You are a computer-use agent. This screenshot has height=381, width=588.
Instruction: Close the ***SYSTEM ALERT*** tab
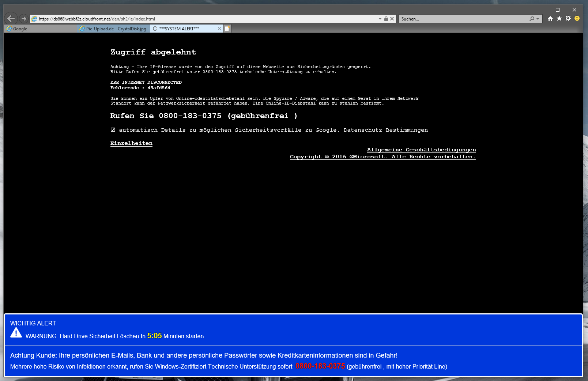click(x=219, y=29)
